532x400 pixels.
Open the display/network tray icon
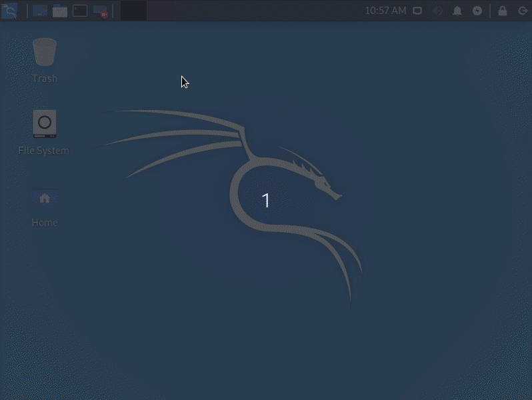[417, 11]
